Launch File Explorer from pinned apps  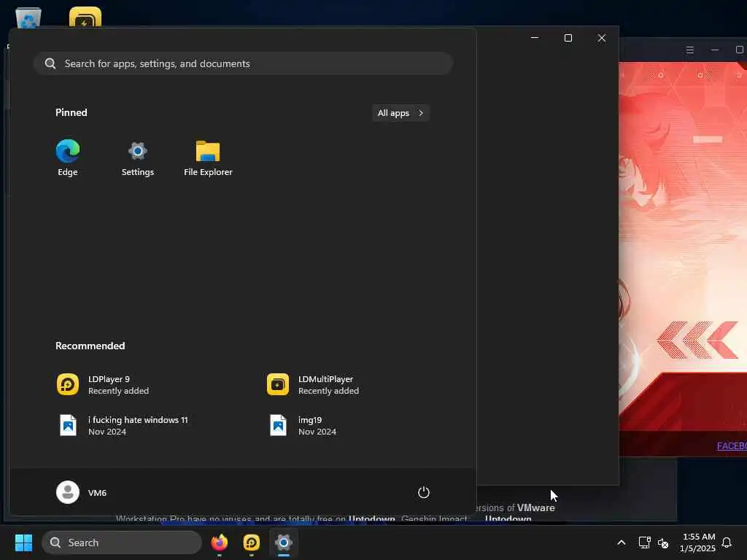208,158
